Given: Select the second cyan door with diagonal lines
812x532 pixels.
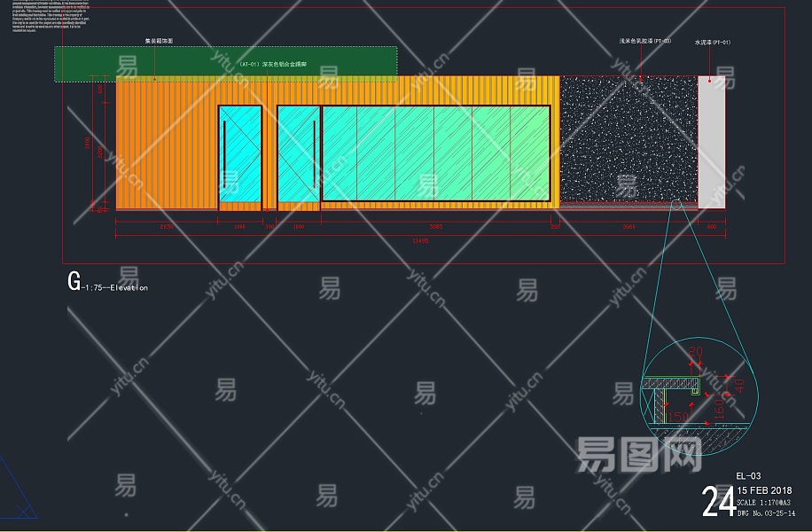Looking at the screenshot, I should pos(298,153).
